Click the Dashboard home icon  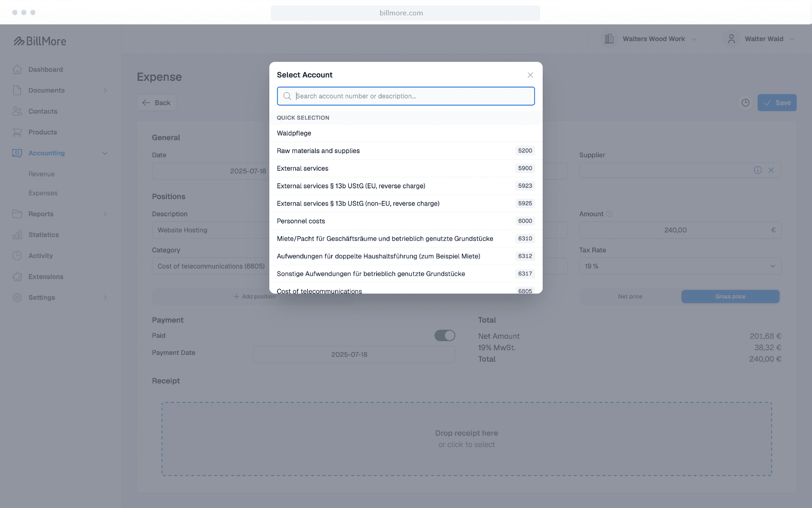[17, 70]
